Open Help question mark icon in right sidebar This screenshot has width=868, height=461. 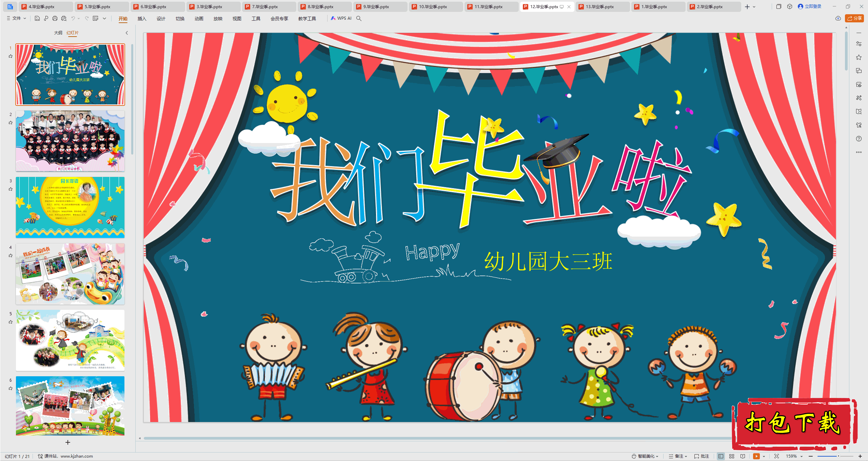[x=859, y=139]
